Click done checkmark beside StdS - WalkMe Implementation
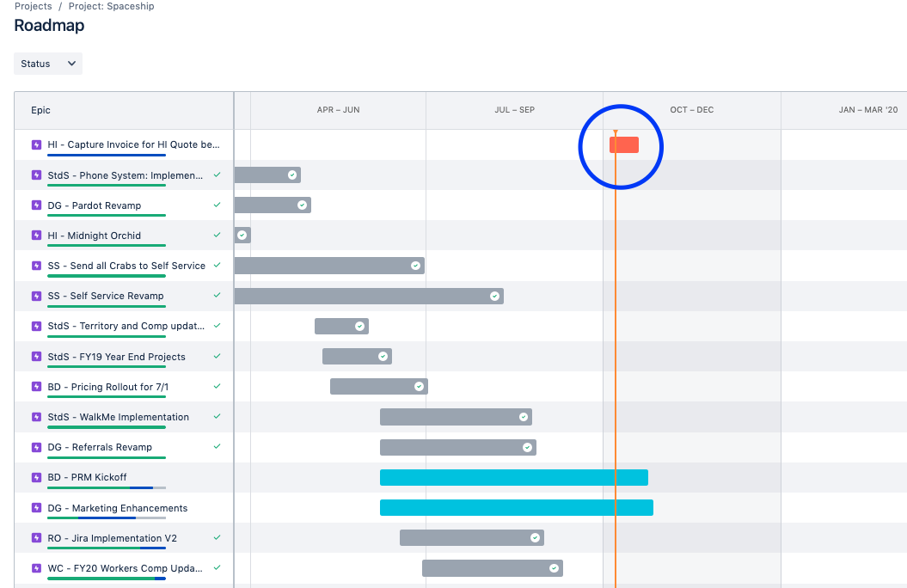The height and width of the screenshot is (588, 907). [217, 416]
